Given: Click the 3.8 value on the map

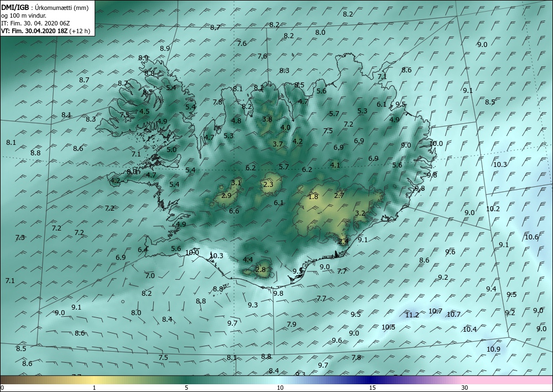Looking at the screenshot, I should [x=267, y=119].
